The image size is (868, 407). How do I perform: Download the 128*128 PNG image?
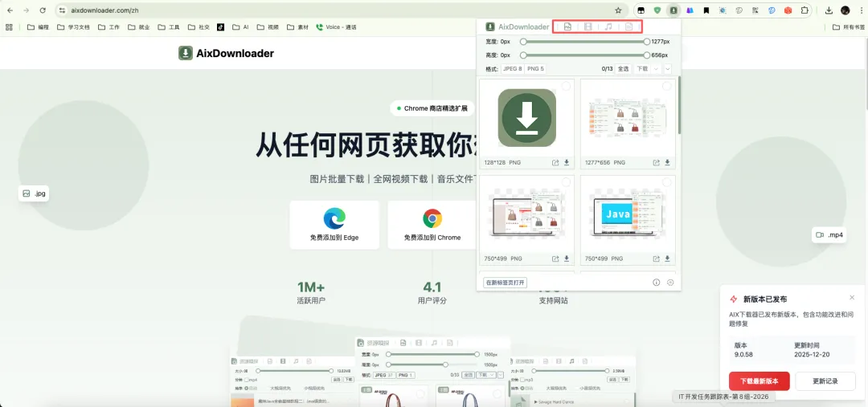pos(567,163)
